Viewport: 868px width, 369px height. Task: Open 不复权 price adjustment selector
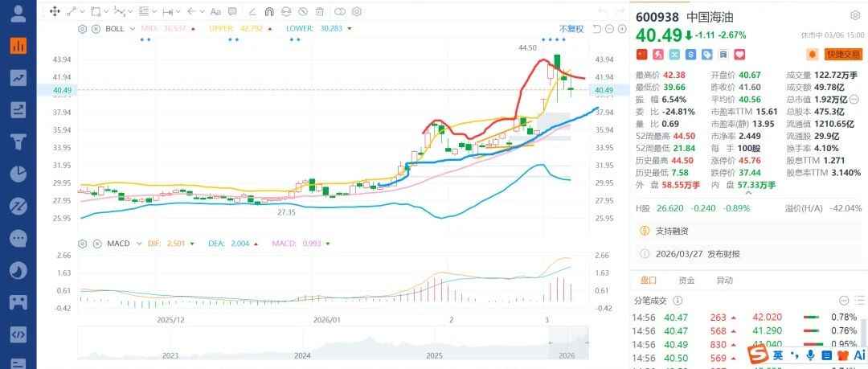point(571,29)
